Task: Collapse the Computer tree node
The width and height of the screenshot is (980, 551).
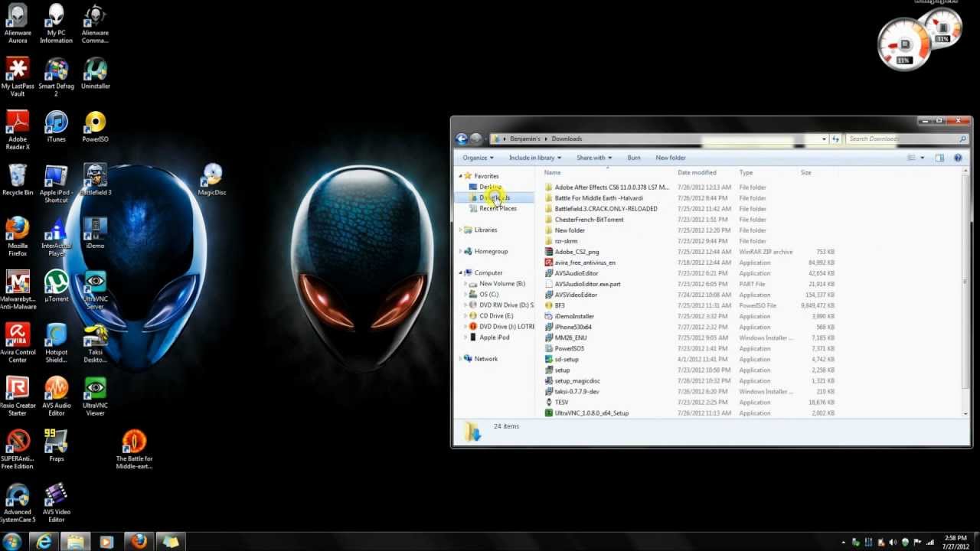Action: 461,272
